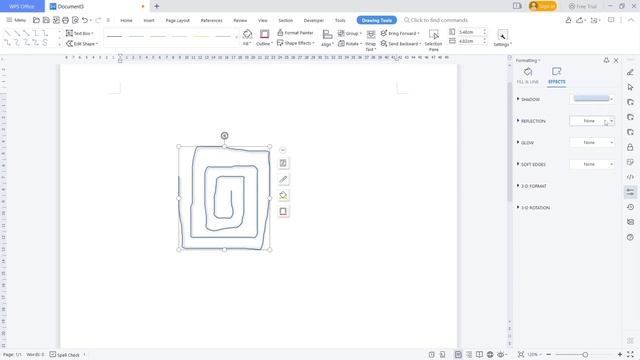Click the layout options icon beside the shape

coord(283,163)
